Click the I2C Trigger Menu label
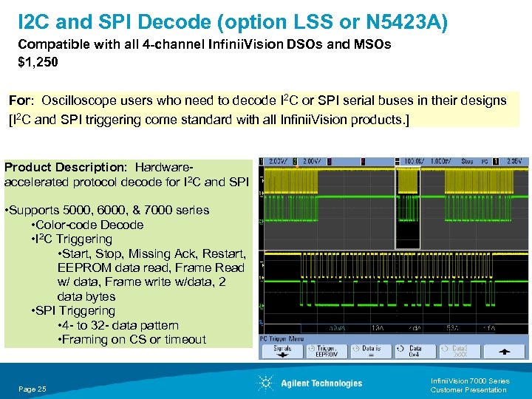532x399 pixels. (282, 338)
